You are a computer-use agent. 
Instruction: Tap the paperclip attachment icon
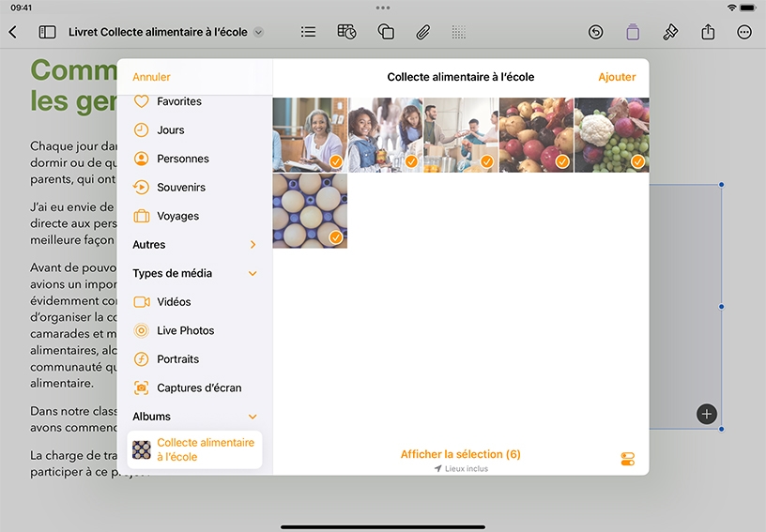422,32
